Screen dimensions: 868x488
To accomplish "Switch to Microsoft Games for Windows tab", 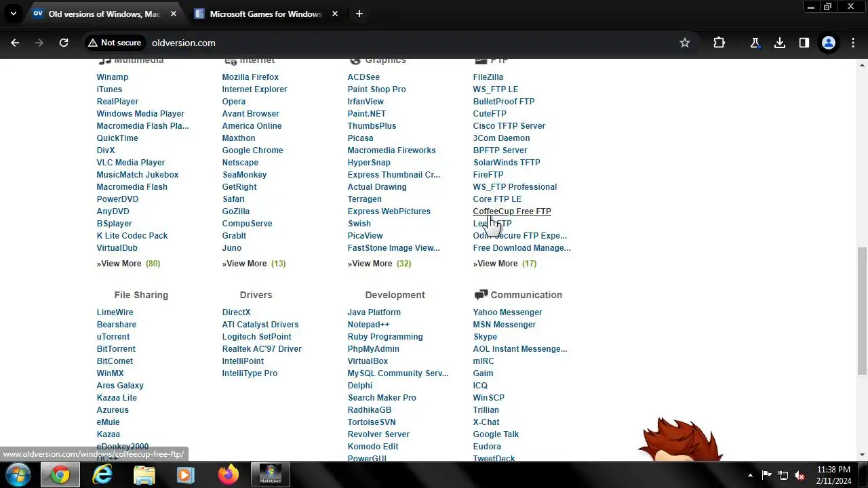I will (265, 14).
